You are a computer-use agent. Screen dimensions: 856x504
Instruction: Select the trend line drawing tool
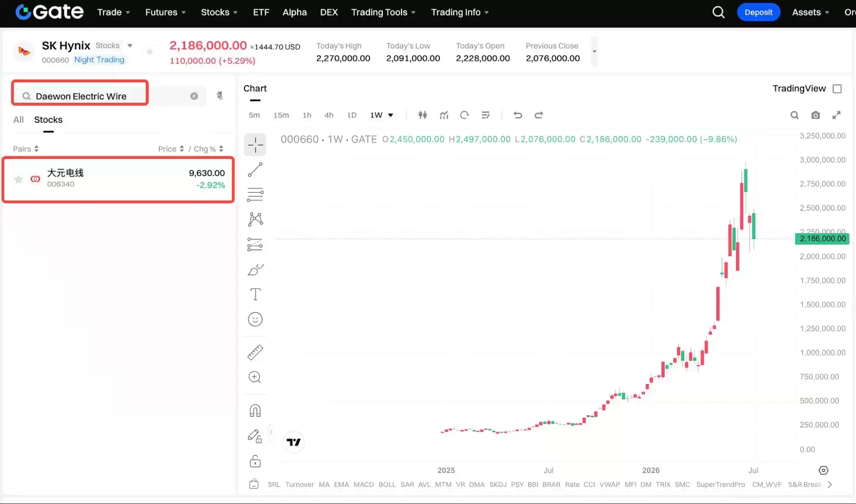pos(255,170)
